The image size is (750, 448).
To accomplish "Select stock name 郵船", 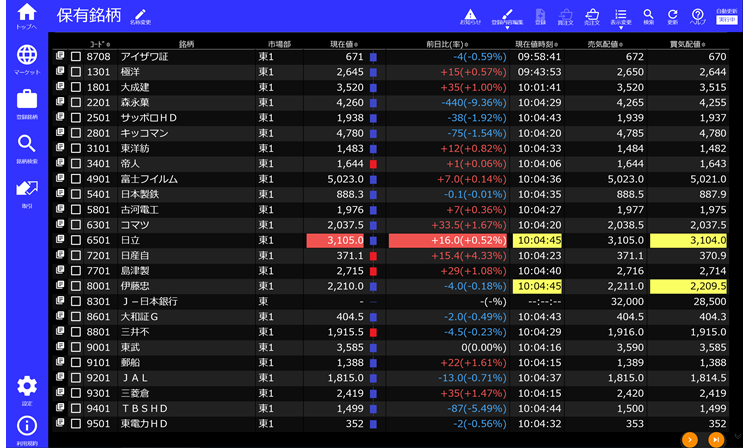I will pyautogui.click(x=130, y=362).
